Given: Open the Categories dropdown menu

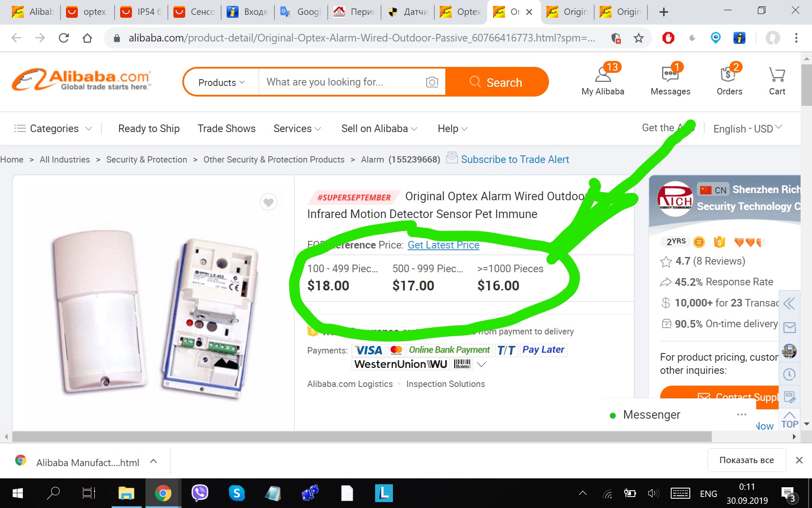Looking at the screenshot, I should (53, 128).
